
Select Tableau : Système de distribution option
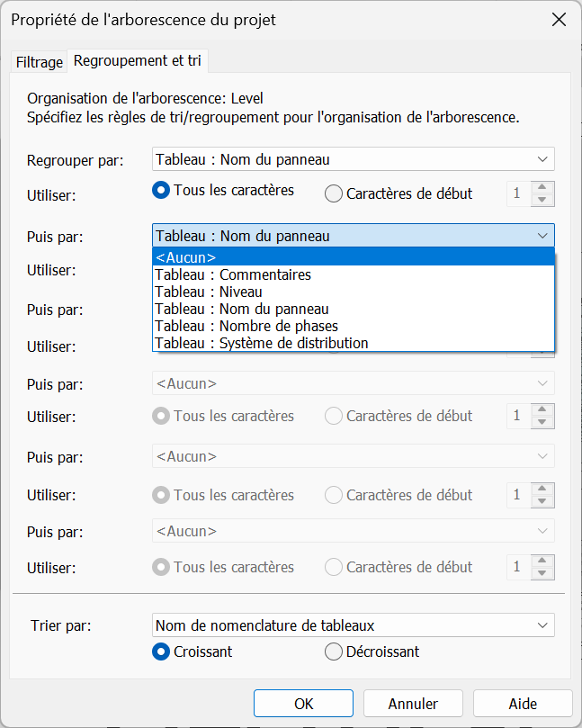point(354,343)
